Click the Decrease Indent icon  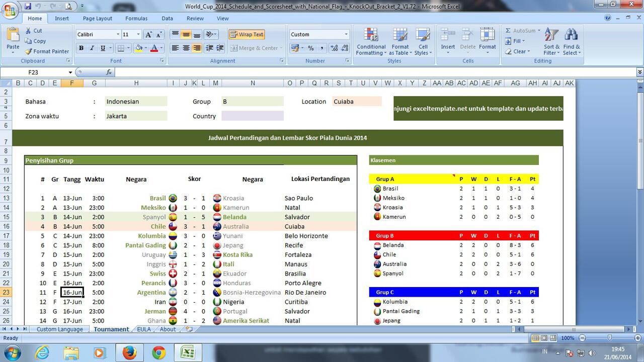[x=210, y=48]
